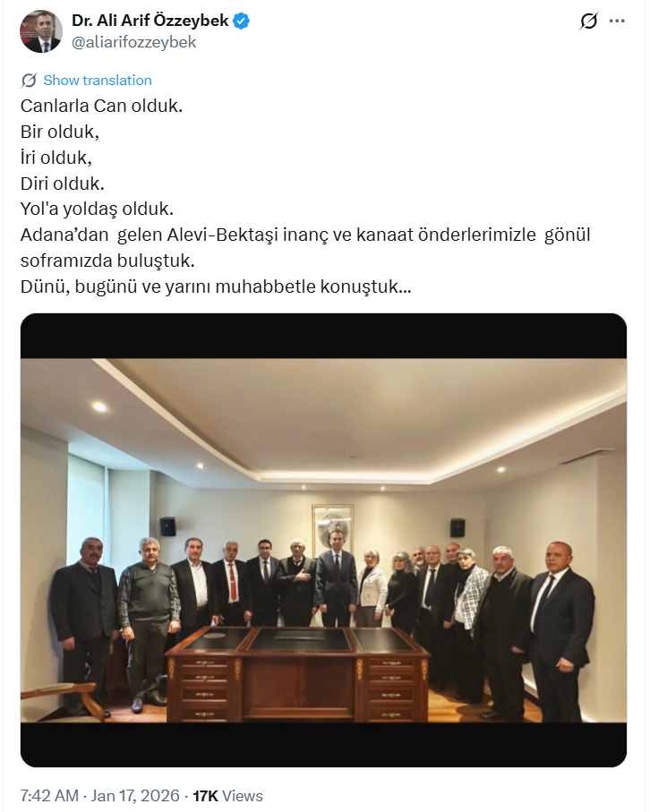
Task: Click the tweet text line 'Canlarla Can olduk.'
Action: coord(101,106)
